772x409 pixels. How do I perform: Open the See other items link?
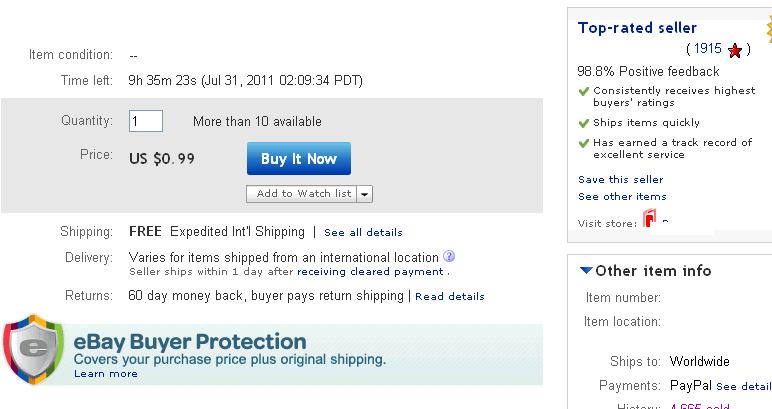(622, 196)
